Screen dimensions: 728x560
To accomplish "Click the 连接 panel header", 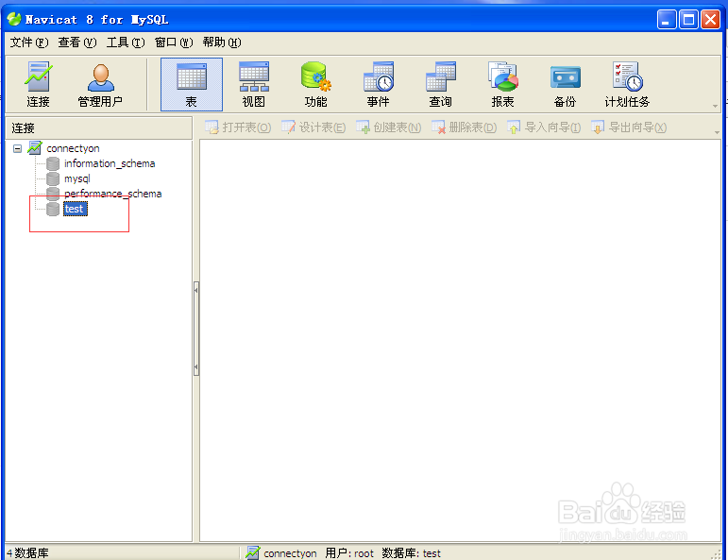I will pyautogui.click(x=99, y=127).
